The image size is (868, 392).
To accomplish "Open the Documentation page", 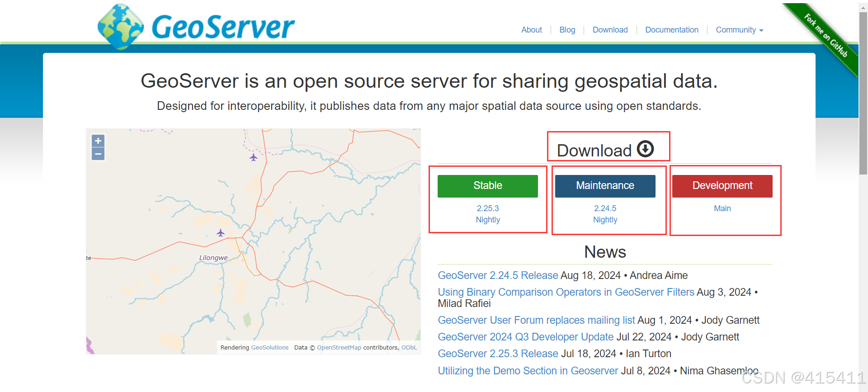I will 672,30.
